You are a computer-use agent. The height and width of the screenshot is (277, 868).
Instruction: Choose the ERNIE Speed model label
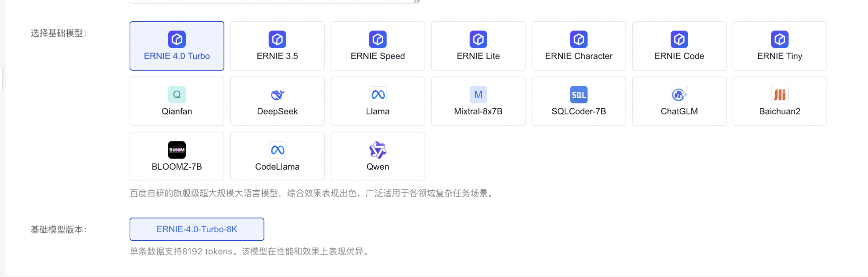click(x=378, y=56)
